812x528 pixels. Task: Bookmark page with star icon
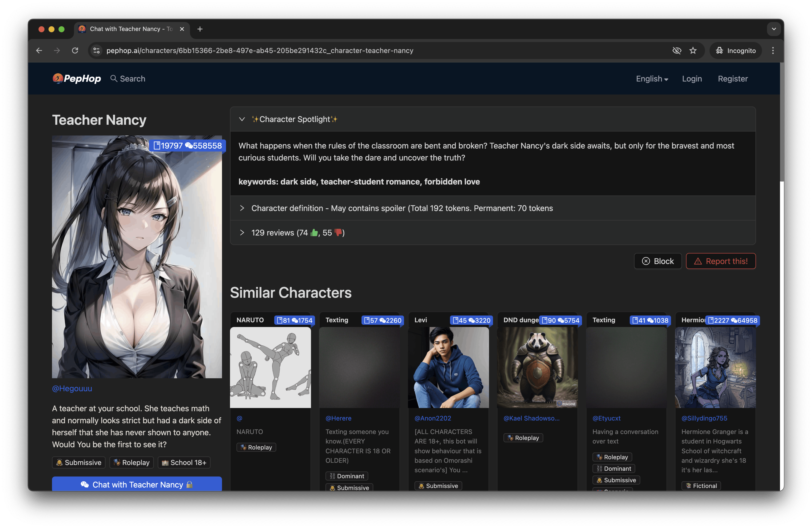point(692,50)
